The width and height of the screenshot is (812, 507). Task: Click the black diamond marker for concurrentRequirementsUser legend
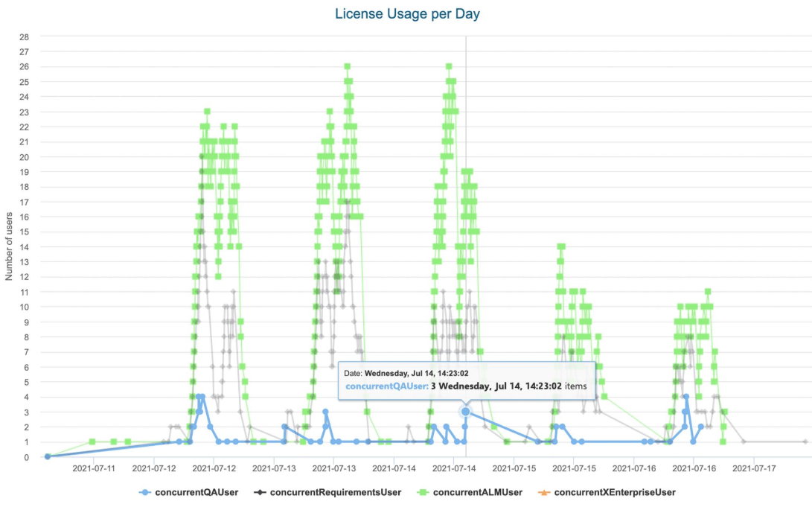260,492
